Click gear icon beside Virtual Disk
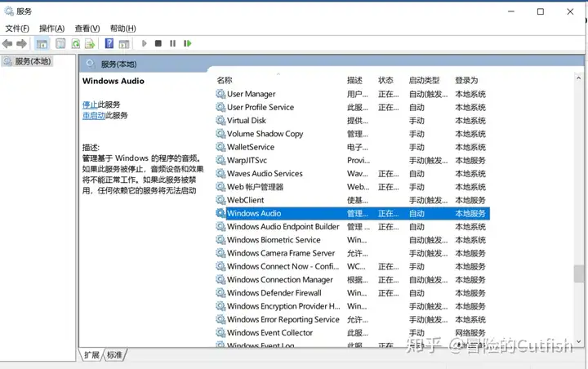 (x=220, y=120)
